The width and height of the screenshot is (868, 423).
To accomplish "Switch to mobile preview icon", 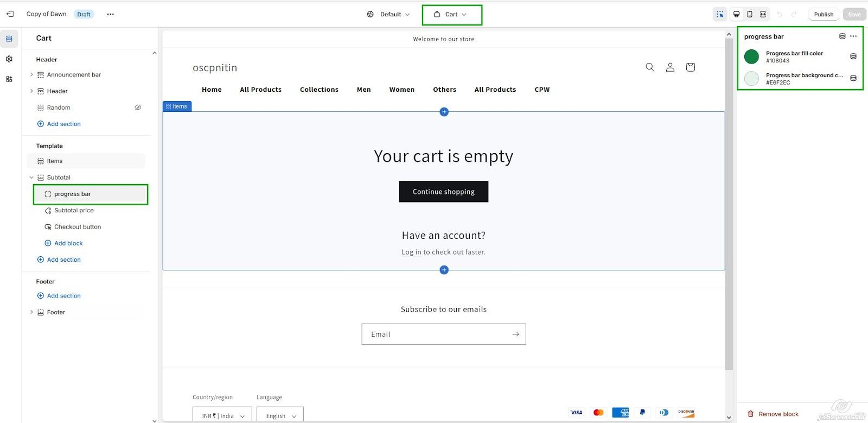I will [x=750, y=14].
